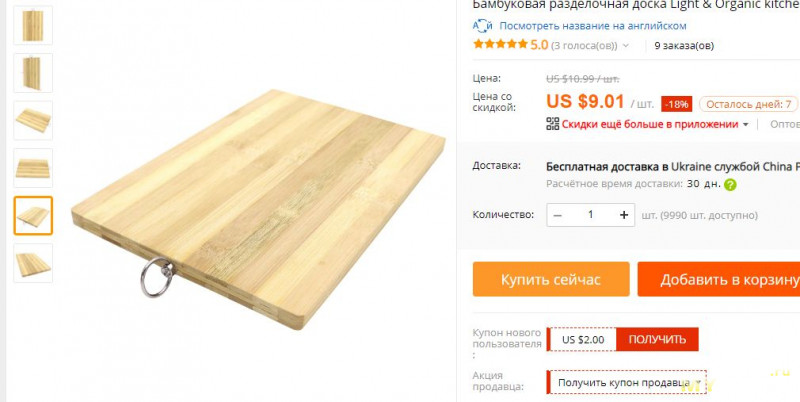Open 'Посмотреть название на английском' link

click(x=593, y=26)
